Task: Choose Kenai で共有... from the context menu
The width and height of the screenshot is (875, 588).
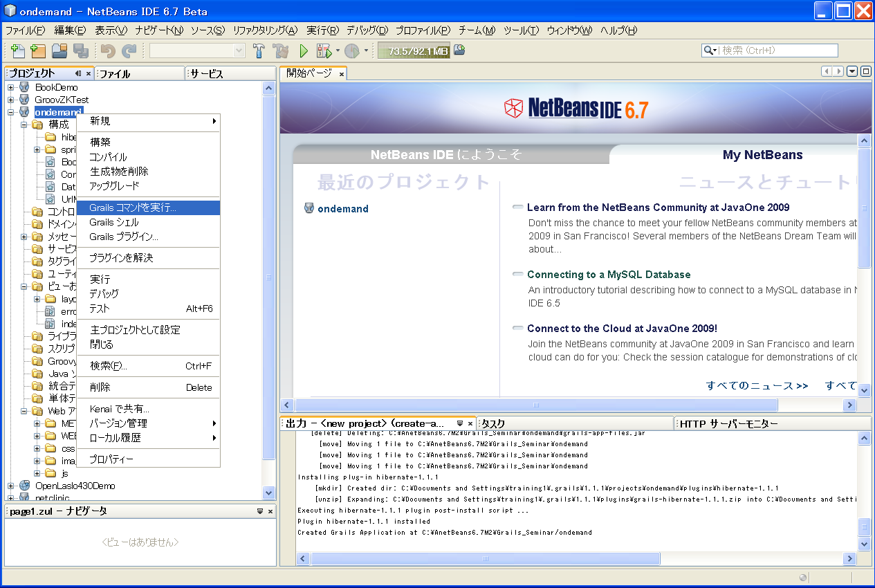Action: 148,409
